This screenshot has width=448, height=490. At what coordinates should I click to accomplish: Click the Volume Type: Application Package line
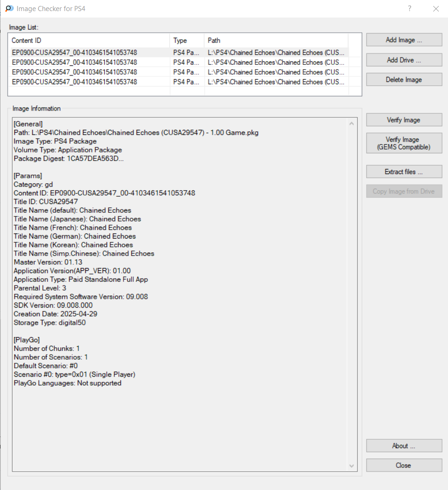68,150
